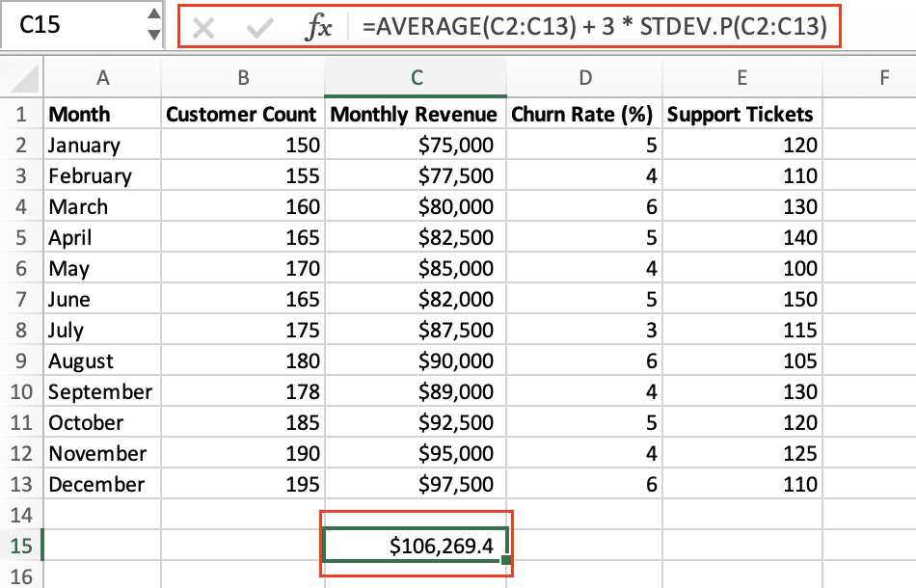Select customer count 178 for September
Screen dimensions: 916x588
pyautogui.click(x=243, y=391)
